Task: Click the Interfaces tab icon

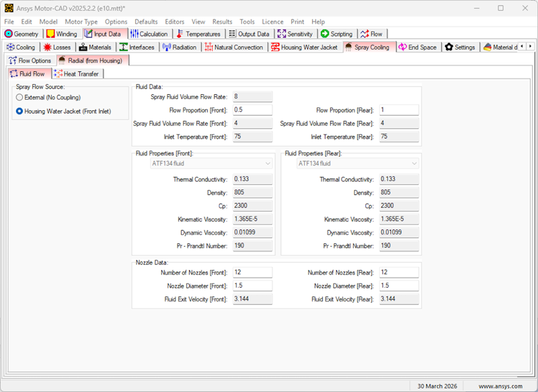Action: coord(124,47)
